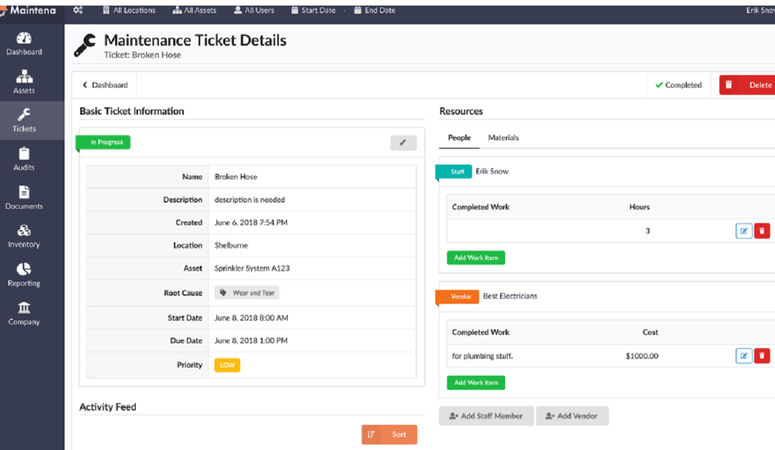Open the Audits clipboard icon
This screenshot has height=450, width=775.
[24, 159]
